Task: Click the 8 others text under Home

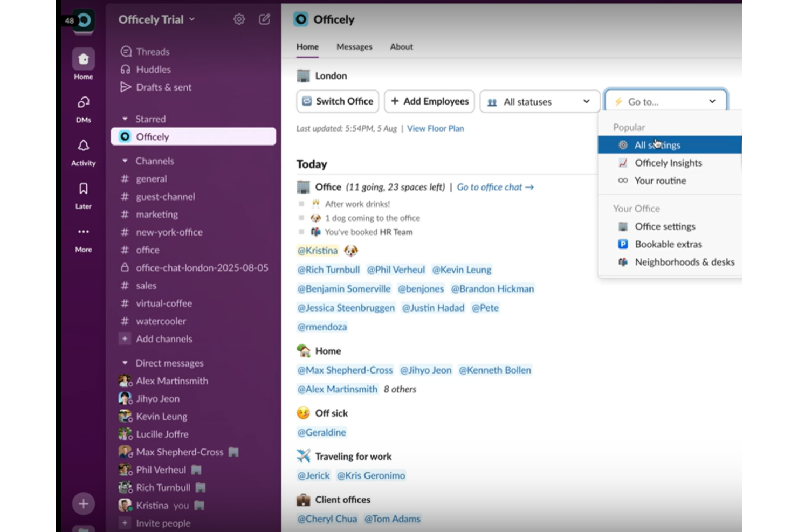Action: coord(400,389)
